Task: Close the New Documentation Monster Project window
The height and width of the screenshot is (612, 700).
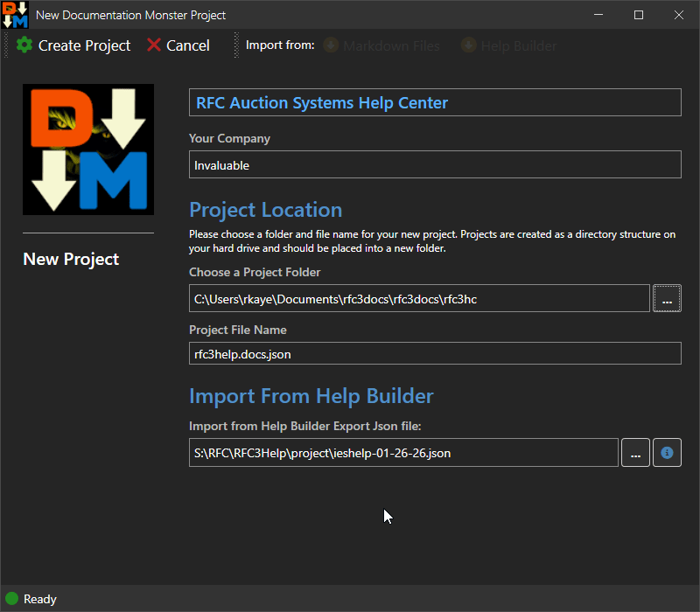Action: click(679, 15)
